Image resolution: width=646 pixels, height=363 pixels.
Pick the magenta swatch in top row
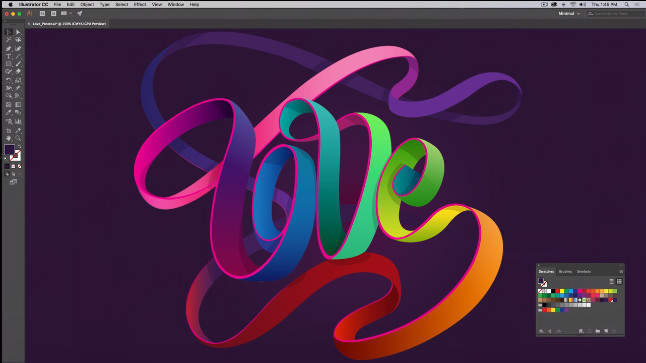pyautogui.click(x=580, y=291)
